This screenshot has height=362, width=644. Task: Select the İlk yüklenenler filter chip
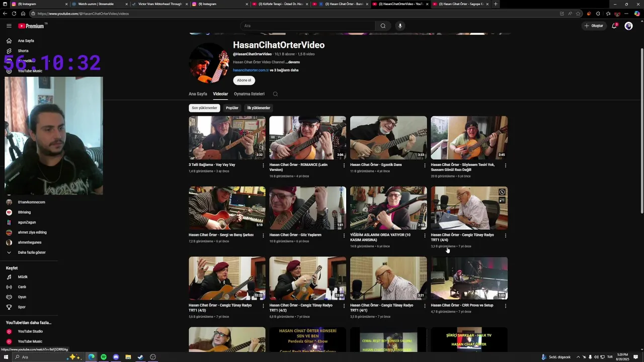point(259,108)
